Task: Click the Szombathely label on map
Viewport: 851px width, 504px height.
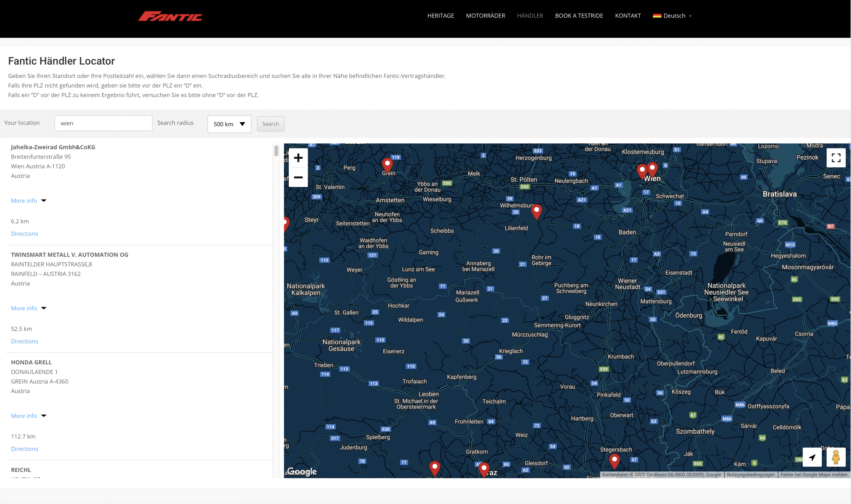Action: click(695, 431)
